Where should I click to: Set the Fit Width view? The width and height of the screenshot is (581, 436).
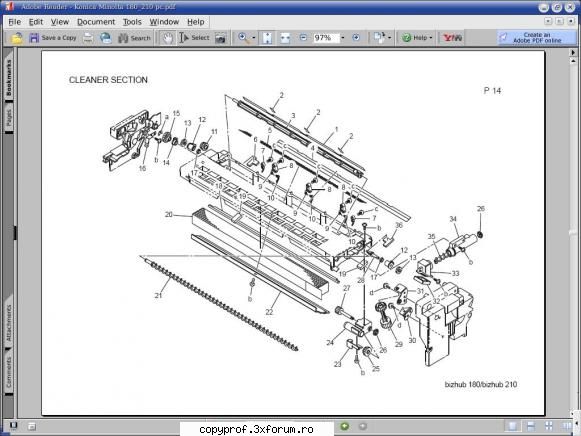(285, 38)
